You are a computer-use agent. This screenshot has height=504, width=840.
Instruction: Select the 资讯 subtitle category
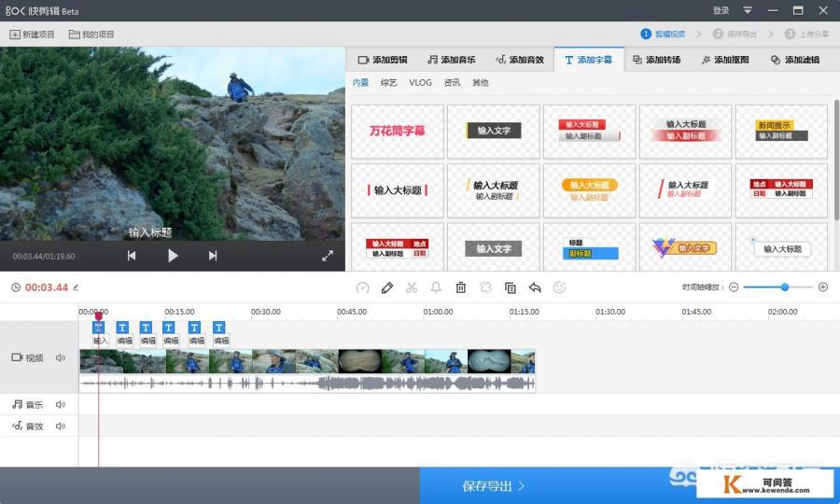pos(452,82)
